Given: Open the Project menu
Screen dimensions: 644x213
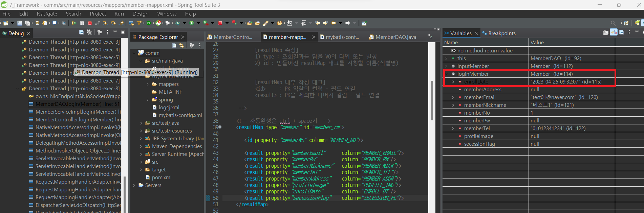Looking at the screenshot, I should (x=98, y=14).
